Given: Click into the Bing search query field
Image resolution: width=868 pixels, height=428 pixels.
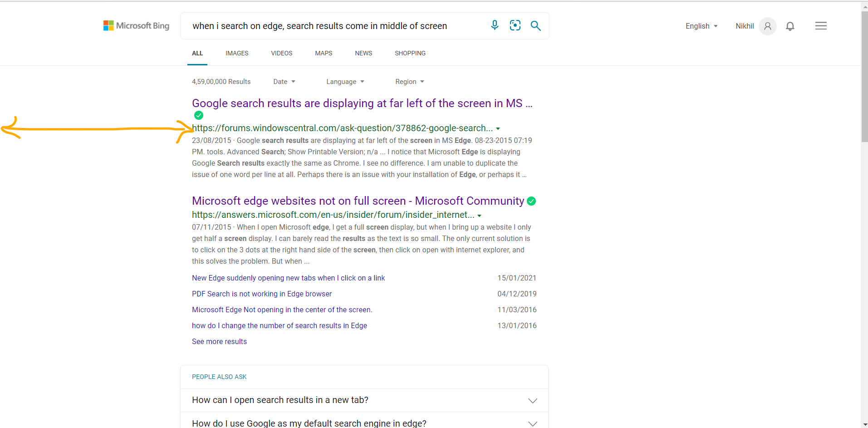Looking at the screenshot, I should [336, 26].
